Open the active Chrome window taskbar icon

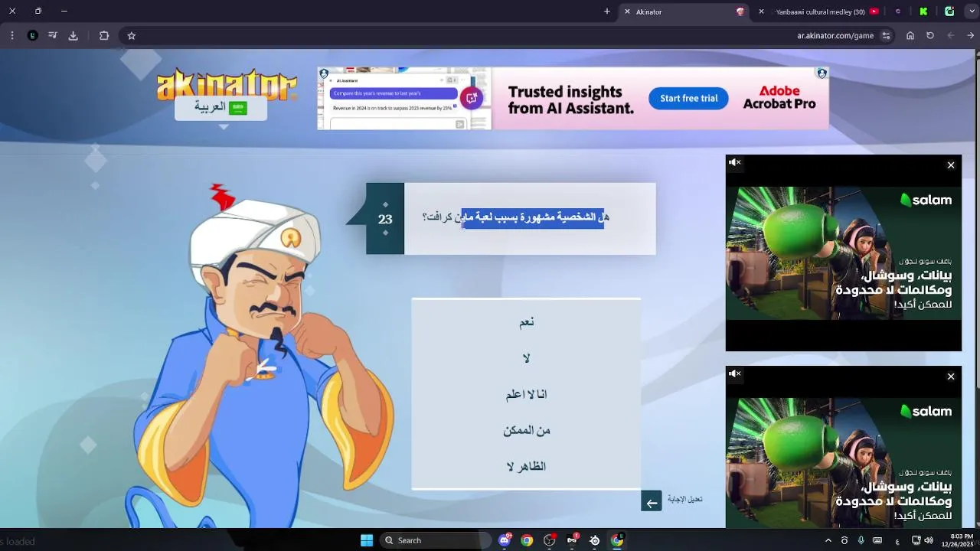click(x=617, y=540)
